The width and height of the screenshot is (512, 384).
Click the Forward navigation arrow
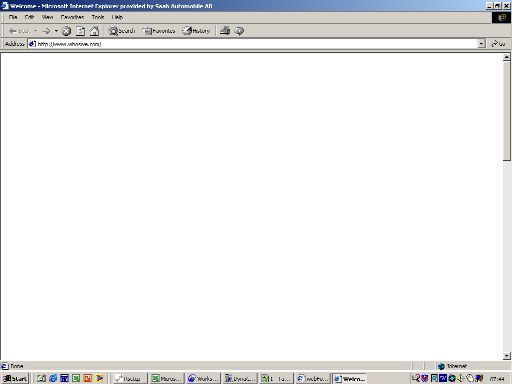point(46,31)
